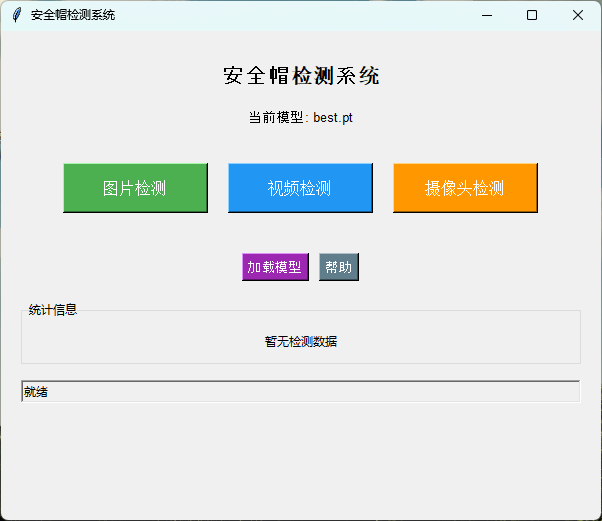
Task: Click blank area below the status bar
Action: 300,460
